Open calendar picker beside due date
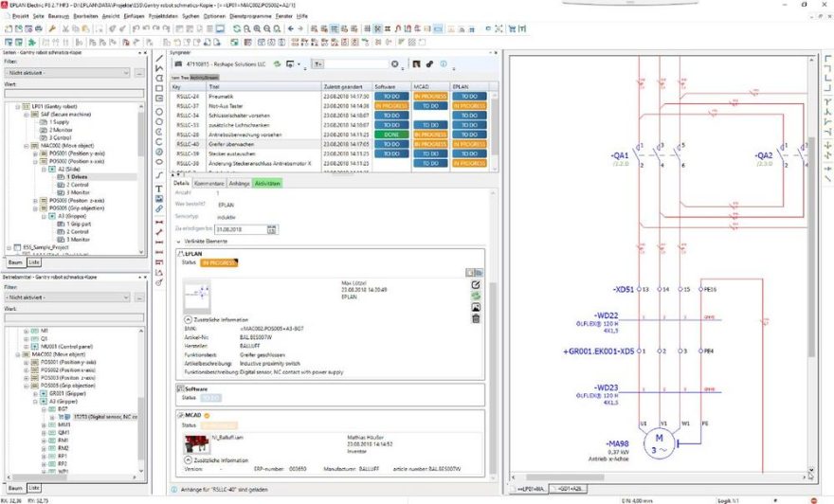 pyautogui.click(x=272, y=229)
